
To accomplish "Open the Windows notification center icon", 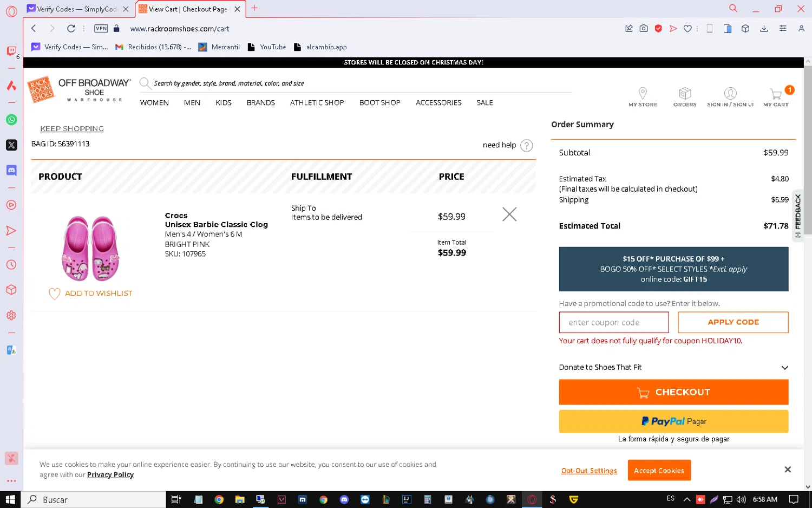I will tap(794, 499).
